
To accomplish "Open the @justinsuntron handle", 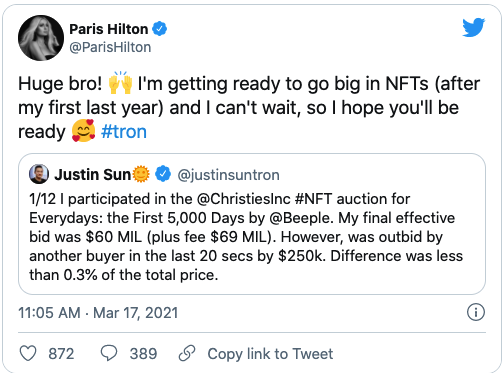I will [x=228, y=175].
